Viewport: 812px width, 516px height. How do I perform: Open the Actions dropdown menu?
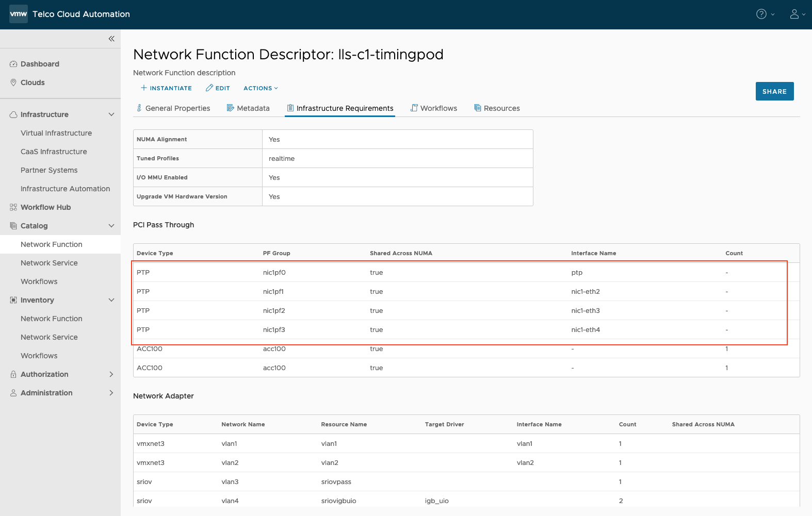tap(261, 88)
